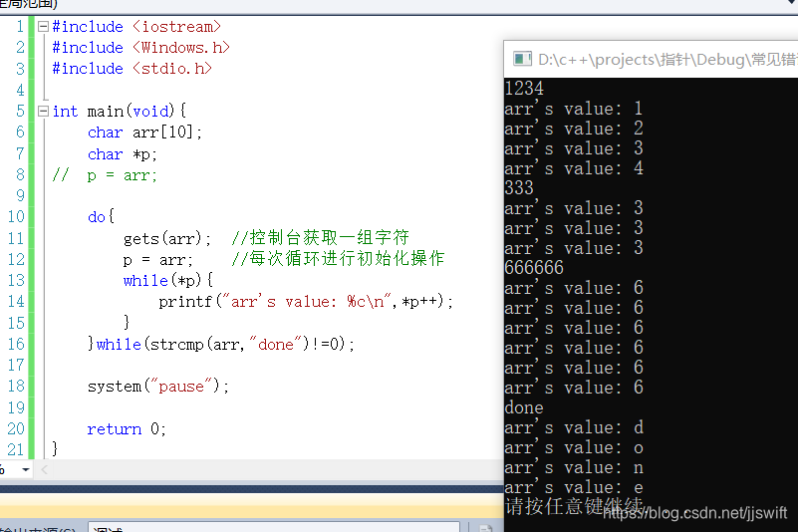The height and width of the screenshot is (532, 798).
Task: Click the #include <stdio.h> line
Action: click(x=132, y=69)
